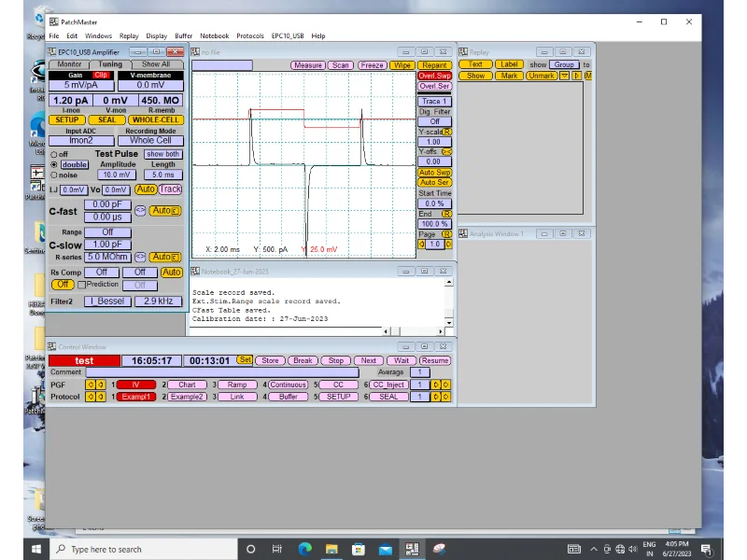Click the WHOLE-CELL button
Screen dimensions: 747x560
[155, 119]
